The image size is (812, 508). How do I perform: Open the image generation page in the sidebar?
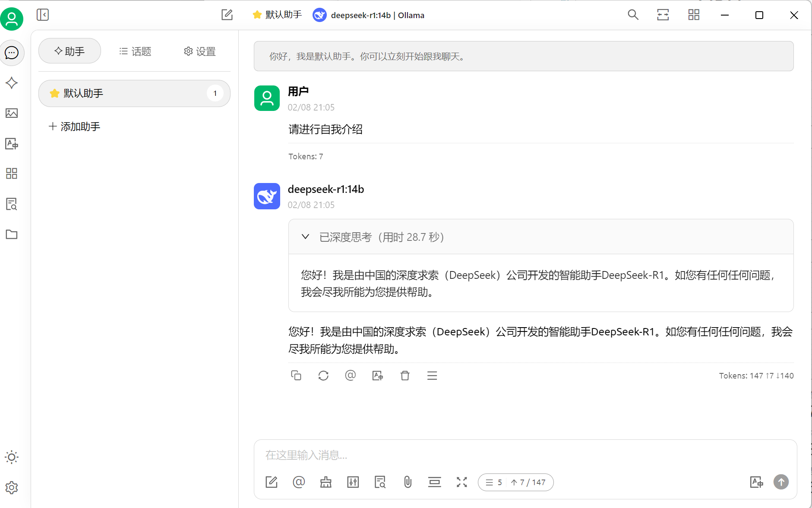(x=12, y=113)
